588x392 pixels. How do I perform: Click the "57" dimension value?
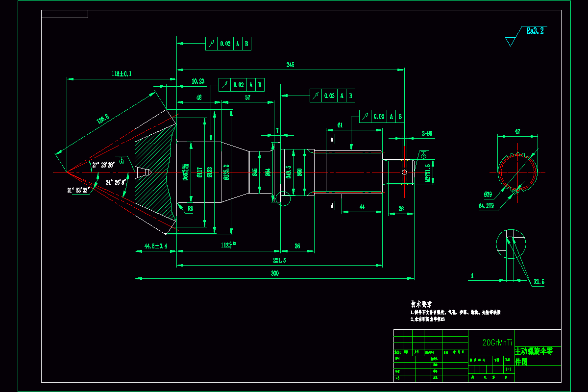tap(247, 98)
